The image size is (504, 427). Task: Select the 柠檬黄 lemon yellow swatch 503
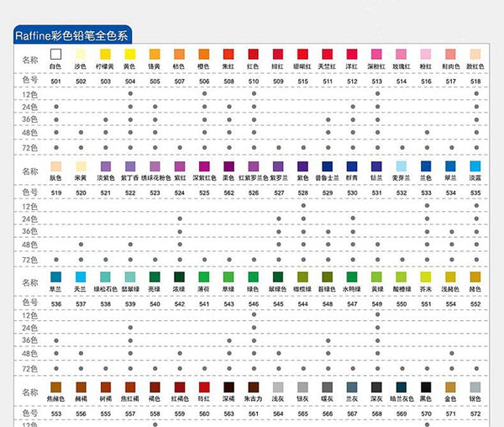(105, 53)
